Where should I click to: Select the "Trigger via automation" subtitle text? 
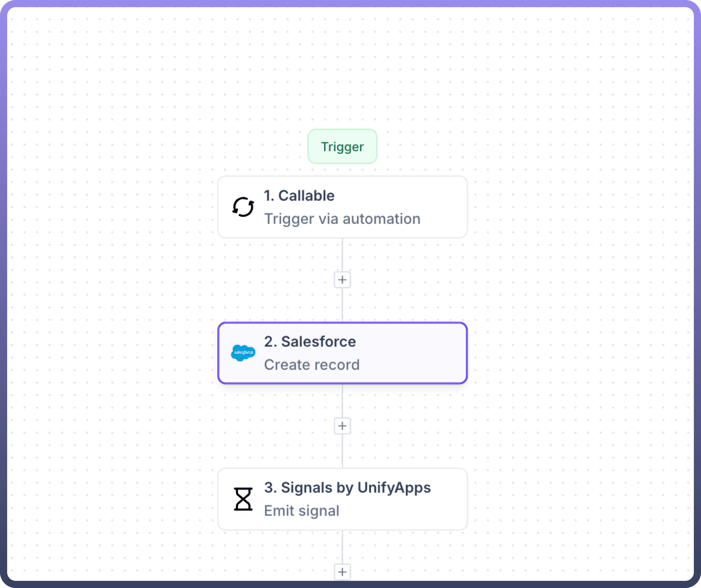pos(342,219)
